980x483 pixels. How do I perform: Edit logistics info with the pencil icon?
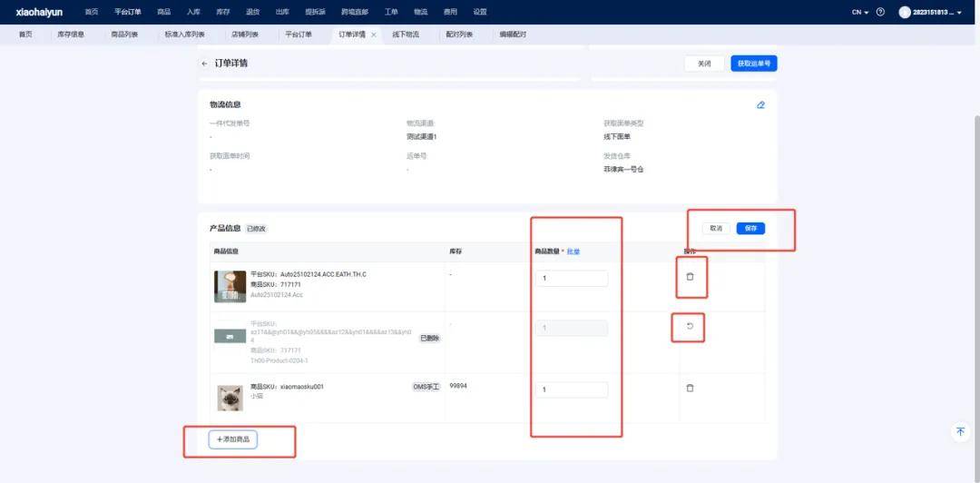(760, 104)
